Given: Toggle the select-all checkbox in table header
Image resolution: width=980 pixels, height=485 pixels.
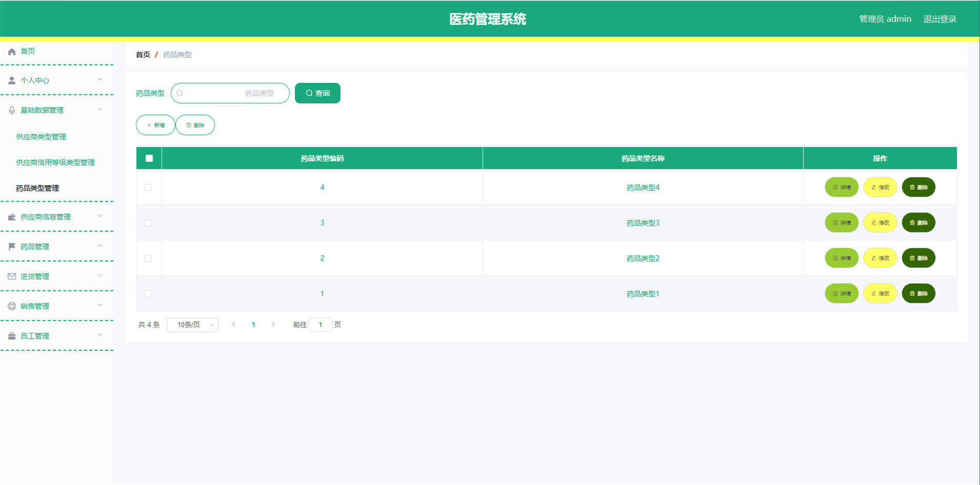Looking at the screenshot, I should (x=149, y=159).
